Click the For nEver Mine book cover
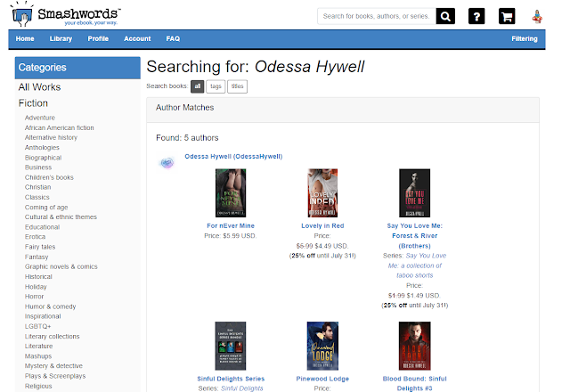This screenshot has height=392, width=570. coord(231,192)
